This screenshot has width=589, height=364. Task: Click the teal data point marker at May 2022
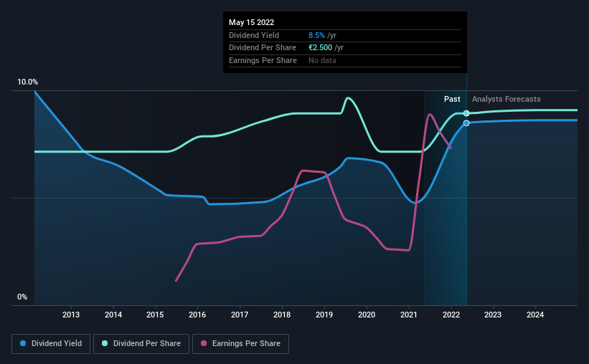point(466,113)
